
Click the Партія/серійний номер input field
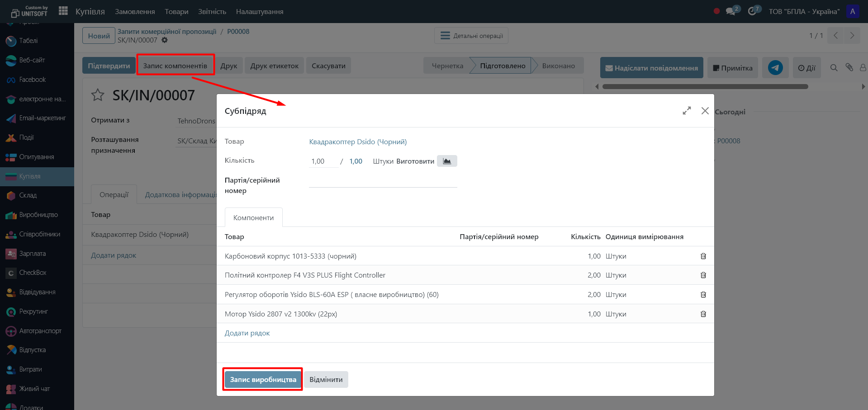point(383,181)
